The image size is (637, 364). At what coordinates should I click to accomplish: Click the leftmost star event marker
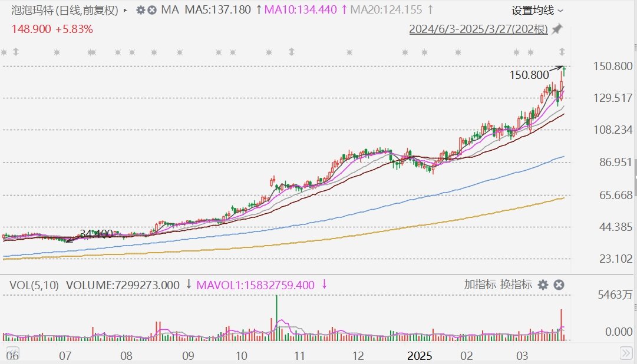tap(4, 52)
